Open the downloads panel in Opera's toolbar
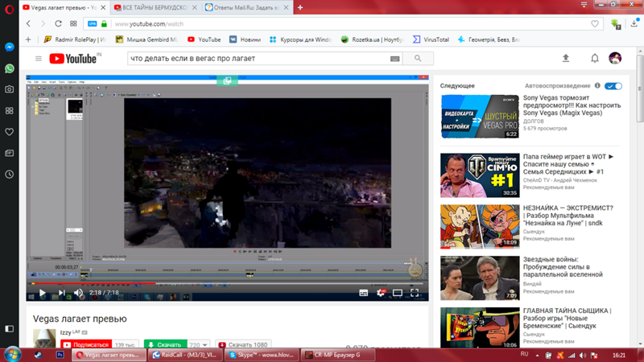The width and height of the screenshot is (644, 362). 635,24
